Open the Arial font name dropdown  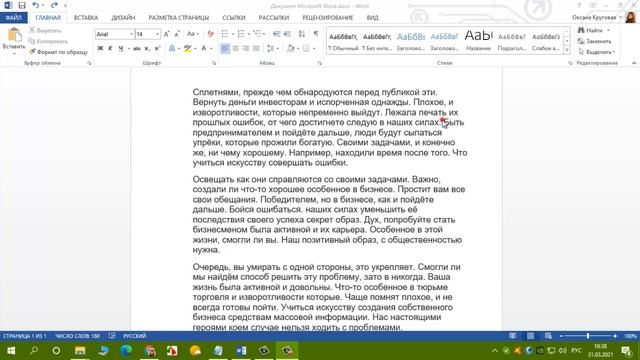[131, 34]
